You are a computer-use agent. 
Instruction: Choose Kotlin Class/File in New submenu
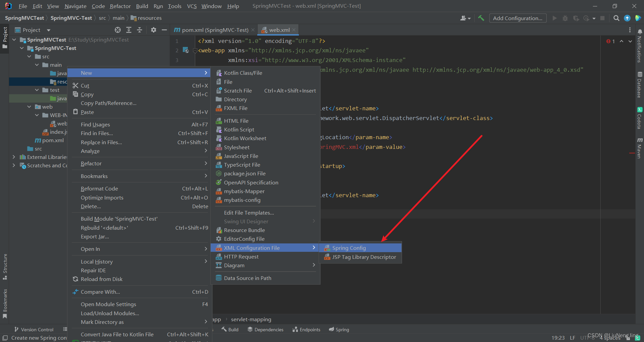click(265, 73)
